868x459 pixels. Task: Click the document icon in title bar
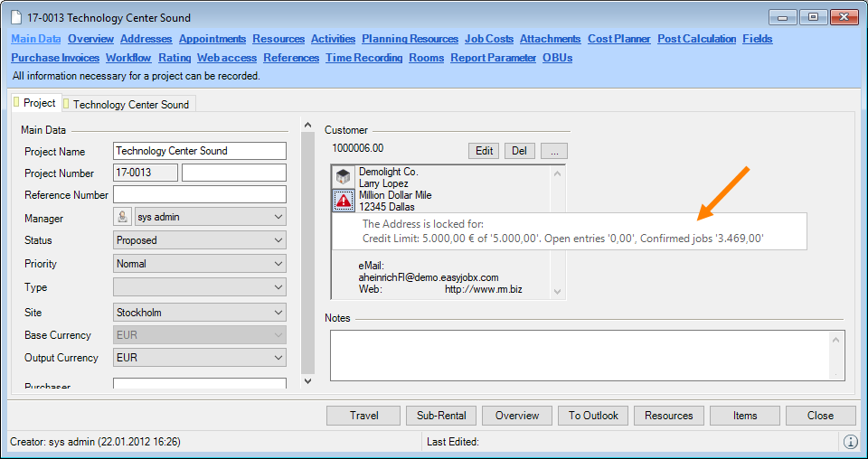[17, 18]
